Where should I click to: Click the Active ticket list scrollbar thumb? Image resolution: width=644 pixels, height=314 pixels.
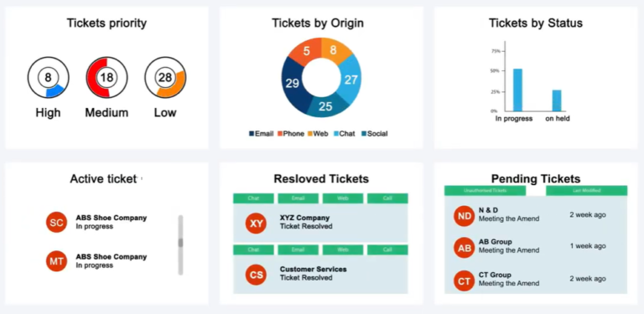pyautogui.click(x=180, y=243)
